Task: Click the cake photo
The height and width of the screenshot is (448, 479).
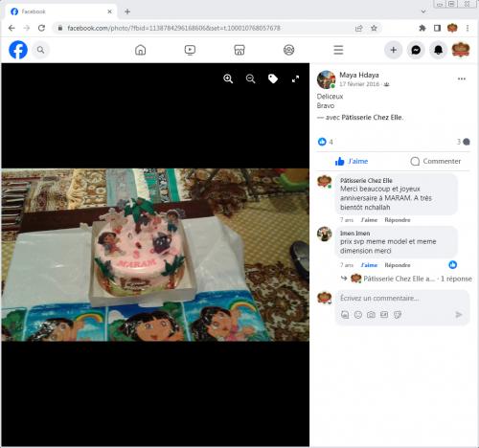Action: point(155,255)
